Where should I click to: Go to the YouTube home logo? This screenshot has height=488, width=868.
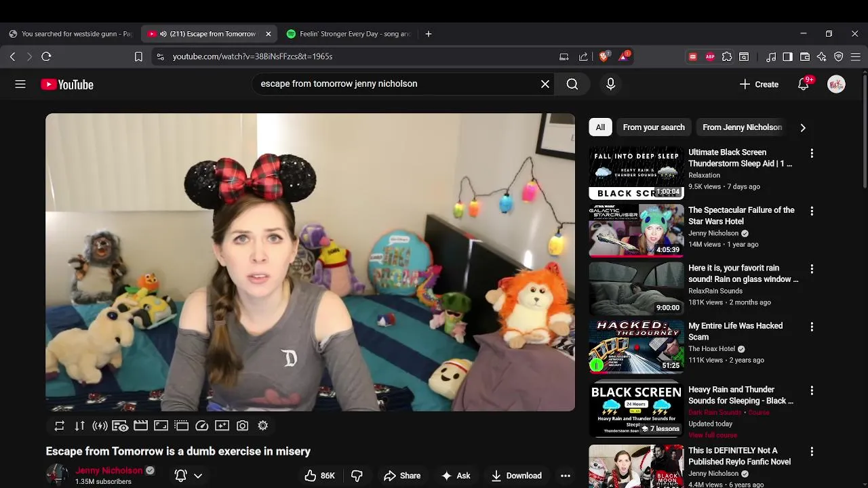[x=66, y=85]
